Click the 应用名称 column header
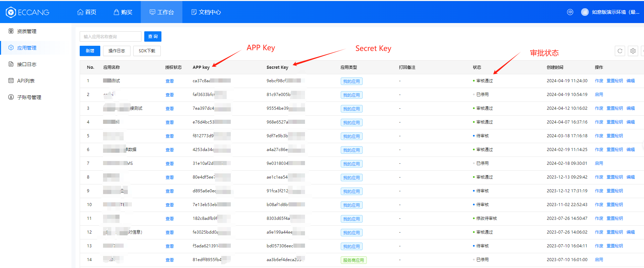This screenshot has width=644, height=268. click(112, 67)
